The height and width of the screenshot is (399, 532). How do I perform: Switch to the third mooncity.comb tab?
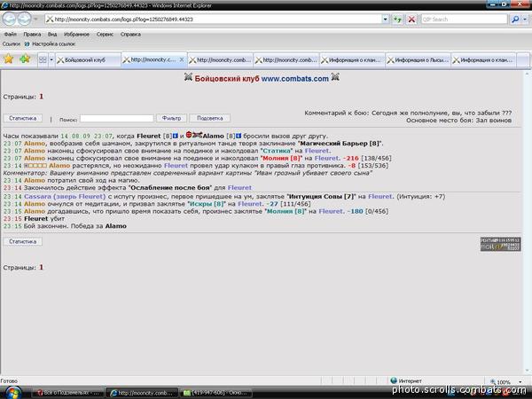coord(220,60)
